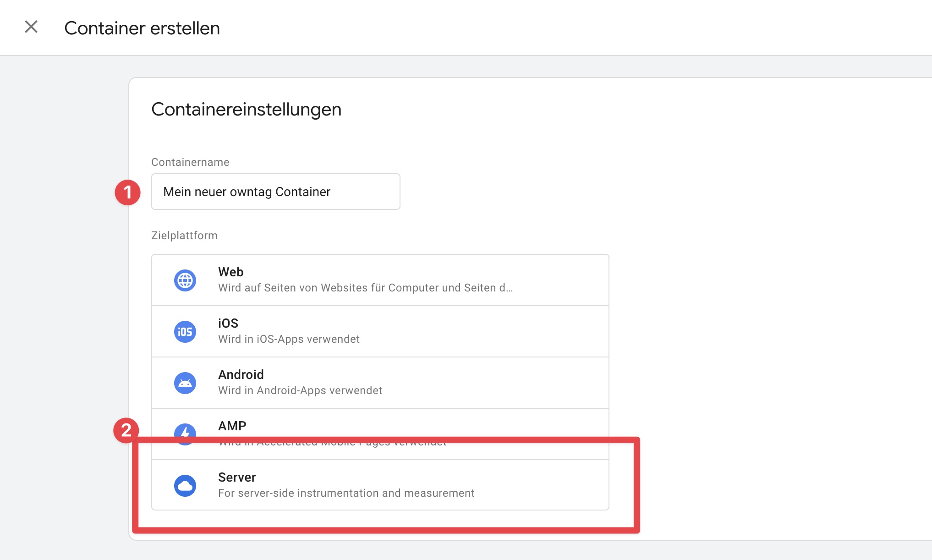Click the Containername text field
Image resolution: width=932 pixels, height=560 pixels.
point(275,192)
